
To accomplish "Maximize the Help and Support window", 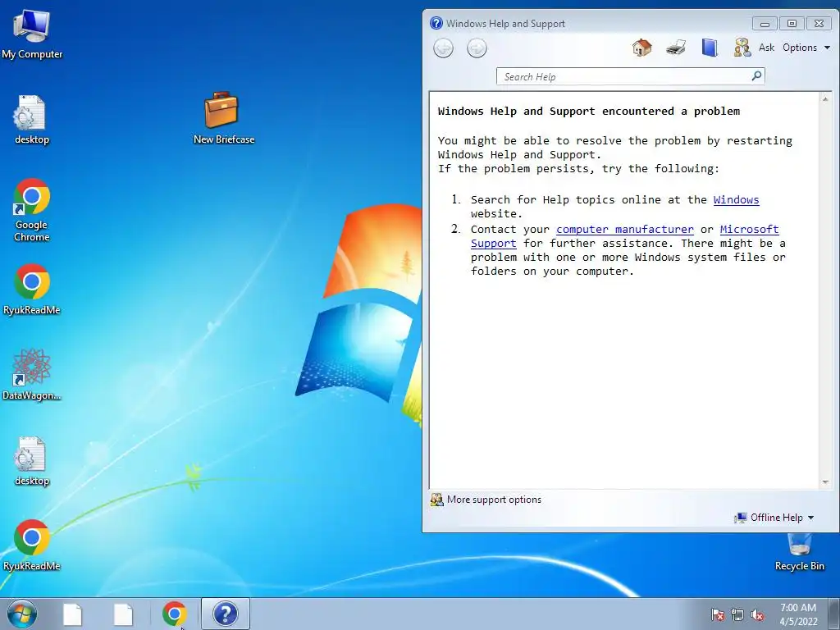I will pyautogui.click(x=792, y=24).
